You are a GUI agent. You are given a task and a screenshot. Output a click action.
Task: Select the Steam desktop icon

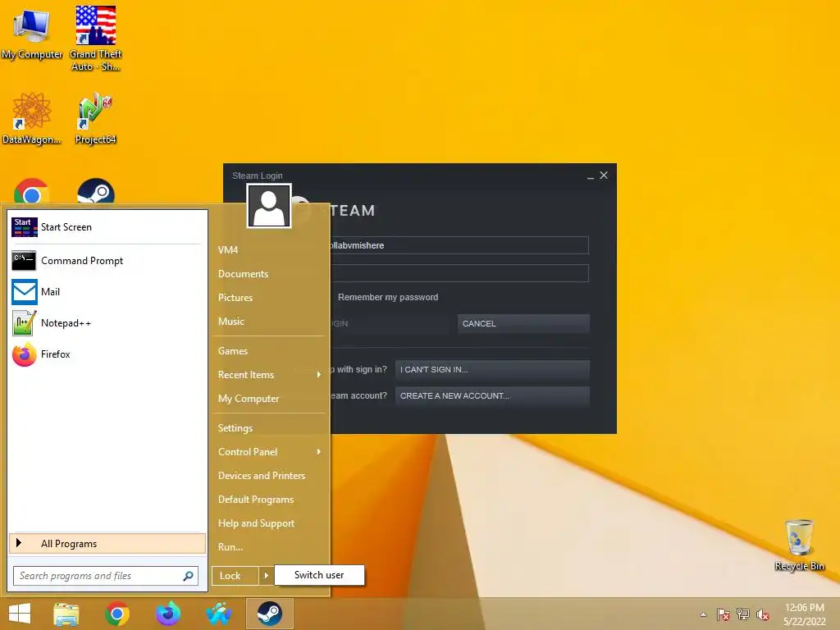pos(95,192)
